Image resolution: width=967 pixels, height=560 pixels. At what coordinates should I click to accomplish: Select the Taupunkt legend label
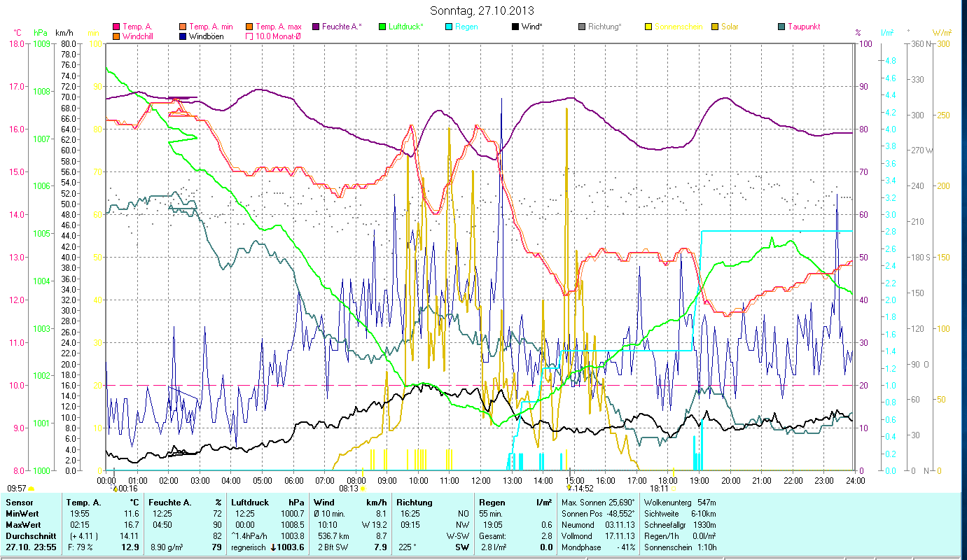[x=804, y=27]
